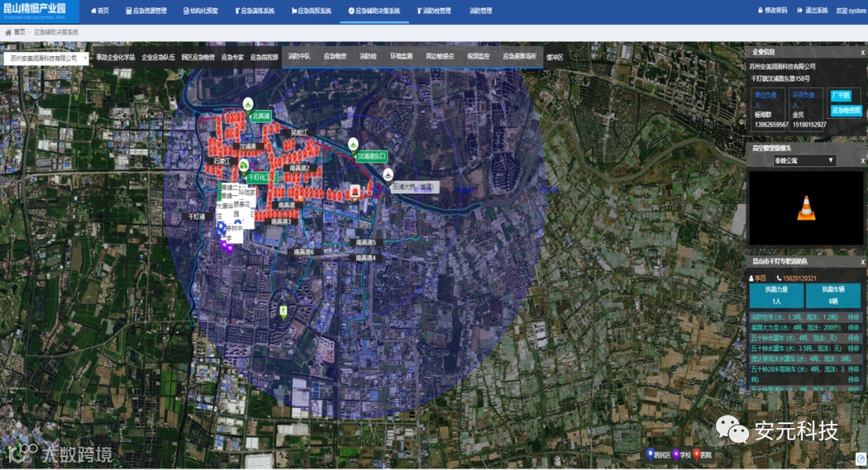The width and height of the screenshot is (868, 470).
Task: Click the 执勤力量 1人 card
Action: [776, 296]
